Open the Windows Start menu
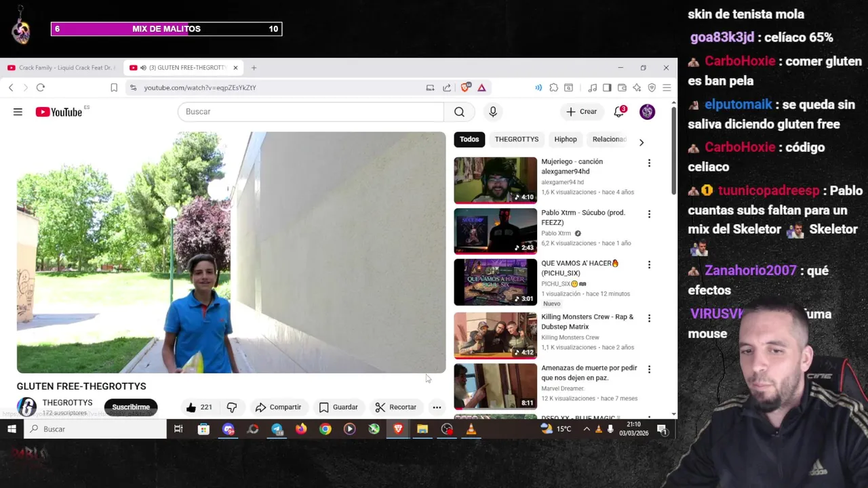 pos(12,429)
